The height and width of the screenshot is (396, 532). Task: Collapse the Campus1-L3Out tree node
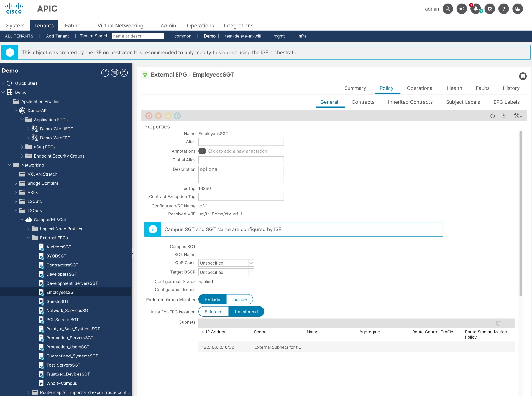tap(22, 219)
